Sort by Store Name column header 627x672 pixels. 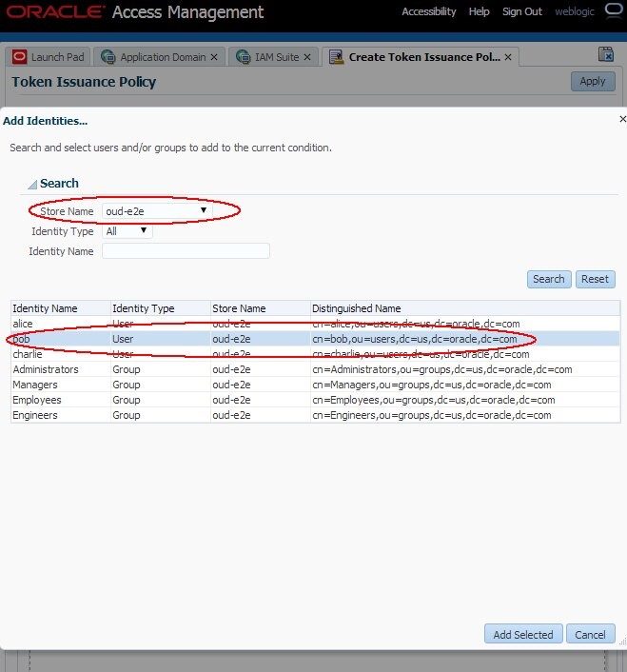(x=261, y=308)
